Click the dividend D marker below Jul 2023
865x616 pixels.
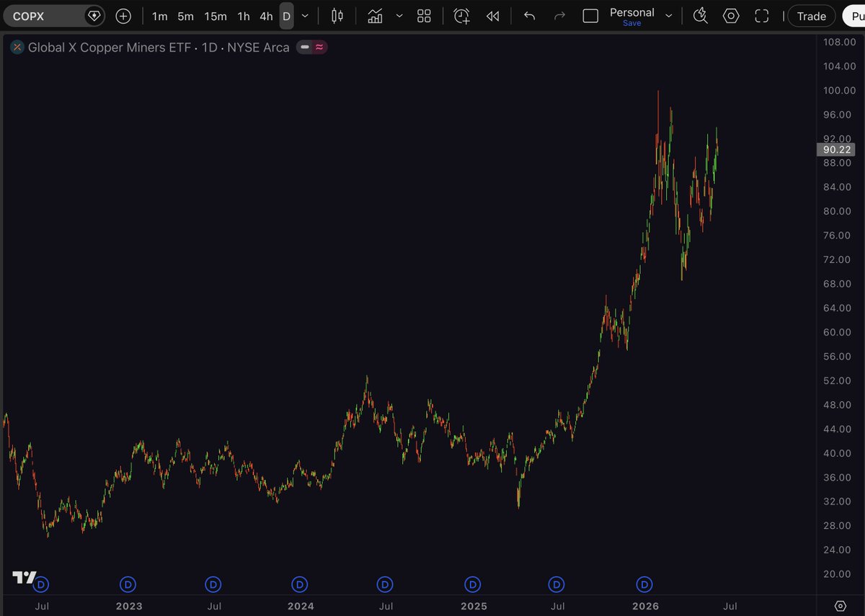[213, 583]
